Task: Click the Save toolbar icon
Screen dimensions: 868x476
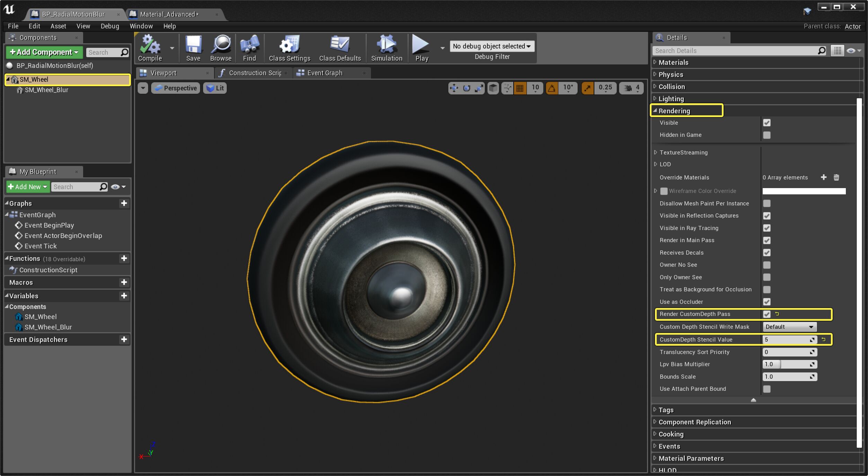Action: point(193,45)
